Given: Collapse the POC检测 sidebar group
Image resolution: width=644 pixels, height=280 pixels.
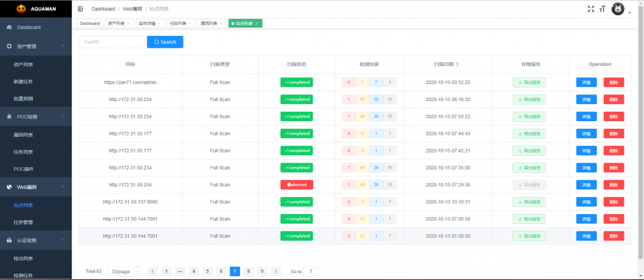Looking at the screenshot, I should coord(63,117).
